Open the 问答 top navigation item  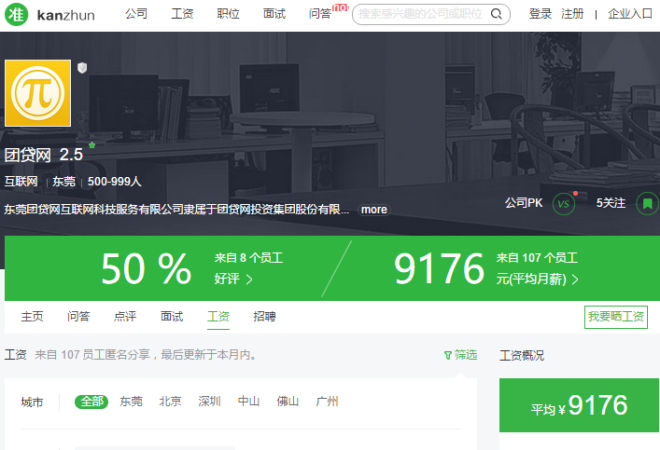320,14
